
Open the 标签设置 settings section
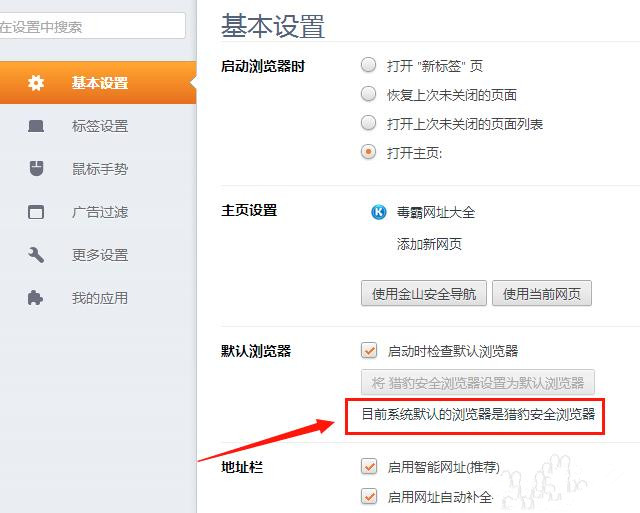click(99, 126)
